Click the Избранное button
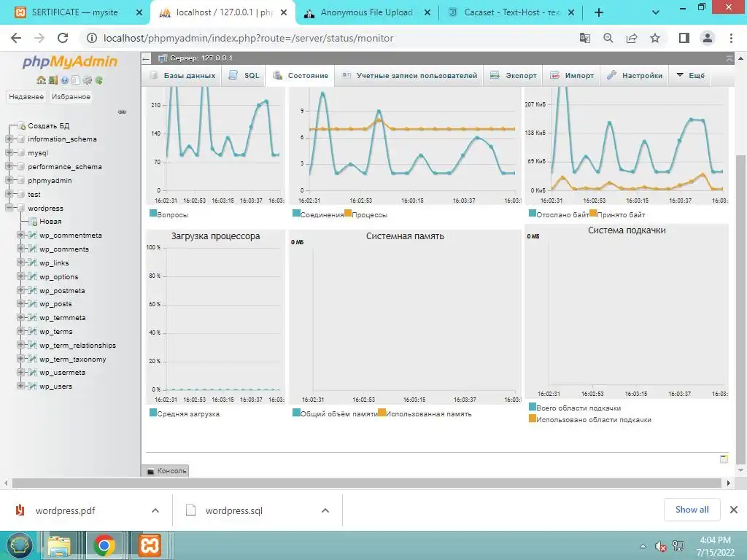 click(71, 97)
